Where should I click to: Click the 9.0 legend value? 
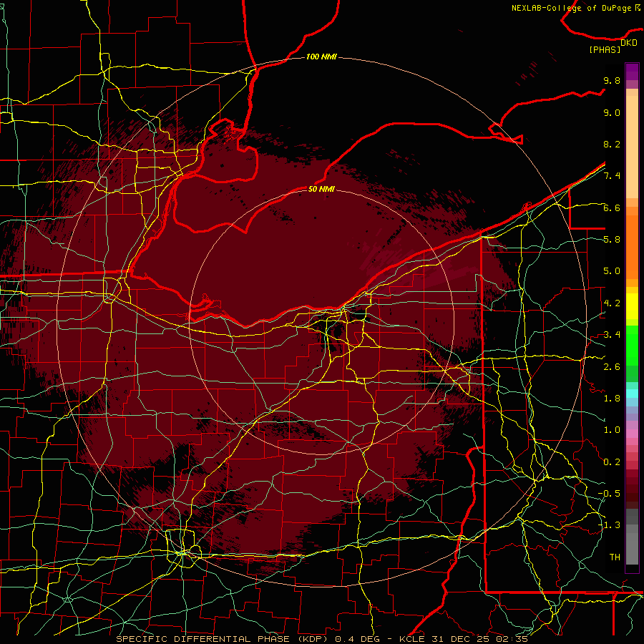pos(612,112)
